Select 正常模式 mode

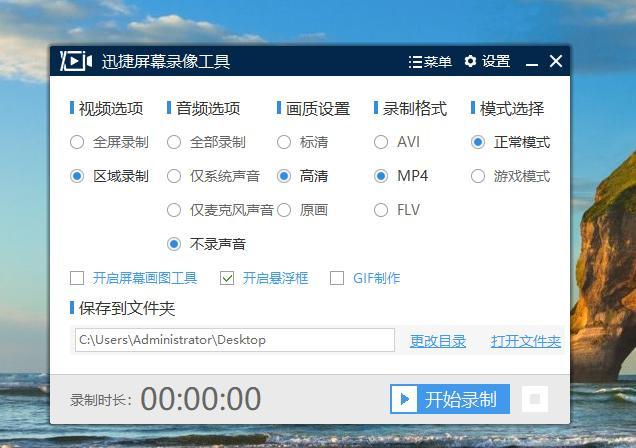[478, 142]
